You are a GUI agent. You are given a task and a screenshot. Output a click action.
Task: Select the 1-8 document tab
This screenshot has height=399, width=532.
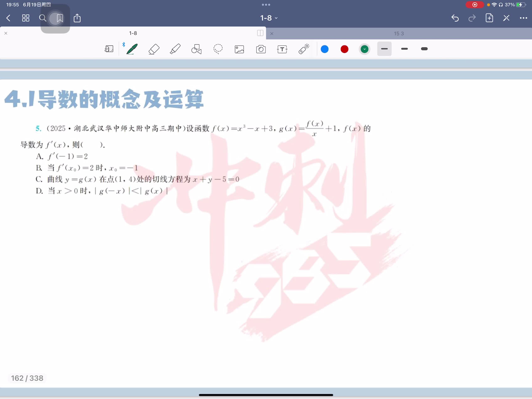[133, 33]
